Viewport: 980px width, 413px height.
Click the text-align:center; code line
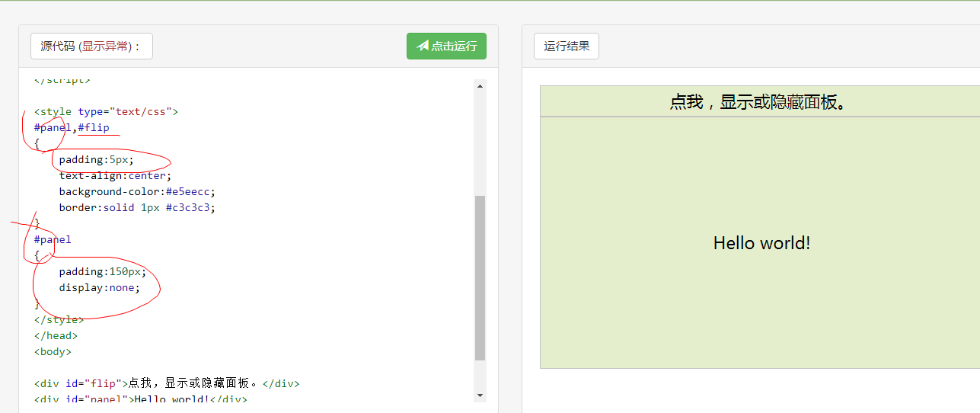pyautogui.click(x=116, y=175)
